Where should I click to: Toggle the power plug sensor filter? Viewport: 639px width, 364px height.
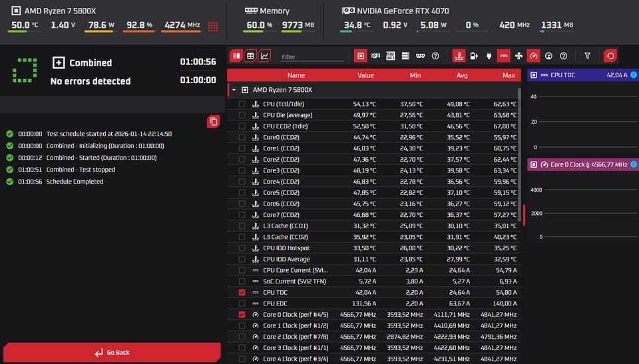point(489,56)
